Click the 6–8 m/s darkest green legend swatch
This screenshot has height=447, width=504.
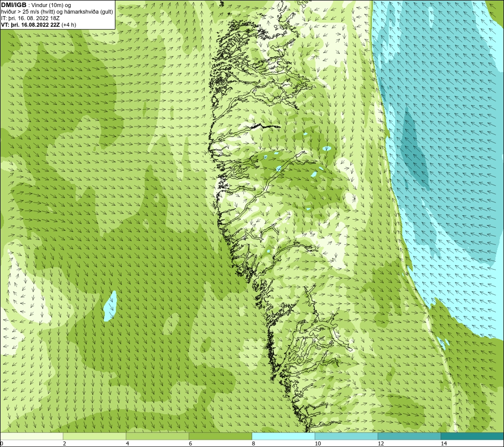[221, 436]
